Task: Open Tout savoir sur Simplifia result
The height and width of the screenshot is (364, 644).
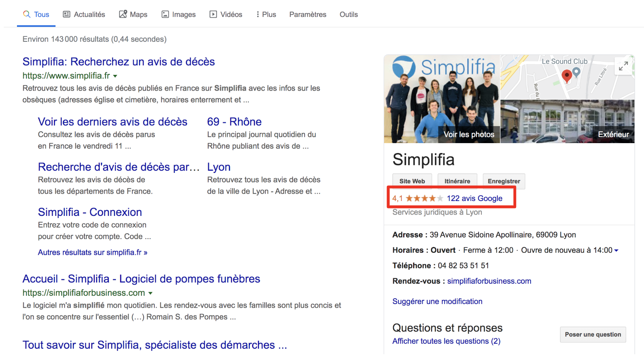Action: click(155, 345)
